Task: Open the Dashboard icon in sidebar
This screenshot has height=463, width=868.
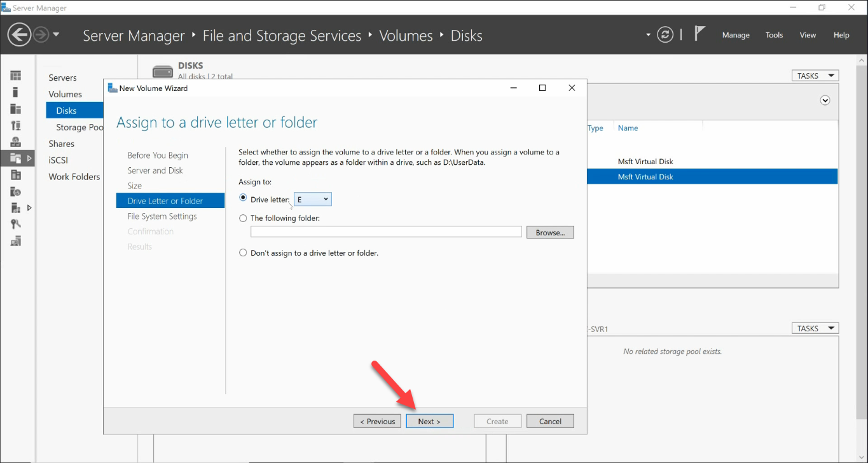Action: click(x=16, y=76)
